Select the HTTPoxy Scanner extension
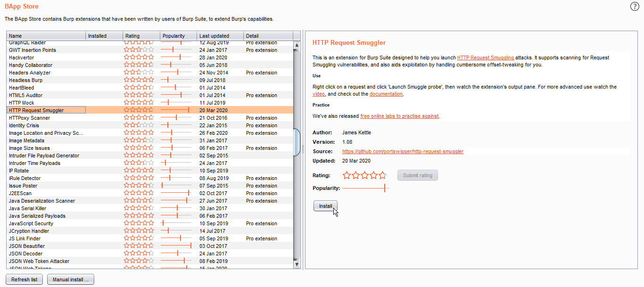Viewport: 644px width, 287px height. tap(150, 118)
